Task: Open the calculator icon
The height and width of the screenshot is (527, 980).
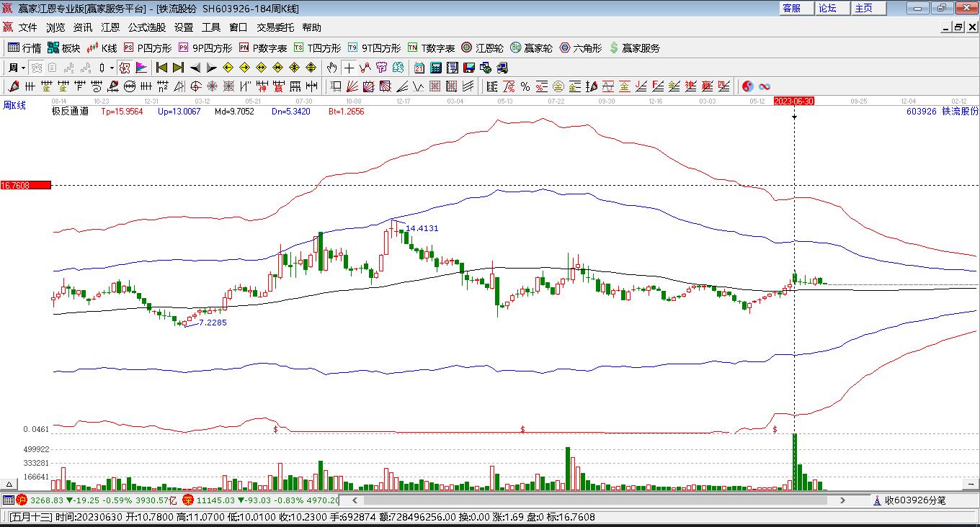Action: point(436,68)
